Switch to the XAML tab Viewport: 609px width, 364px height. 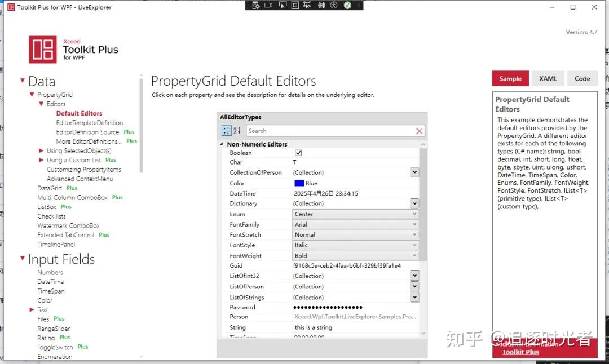[548, 78]
